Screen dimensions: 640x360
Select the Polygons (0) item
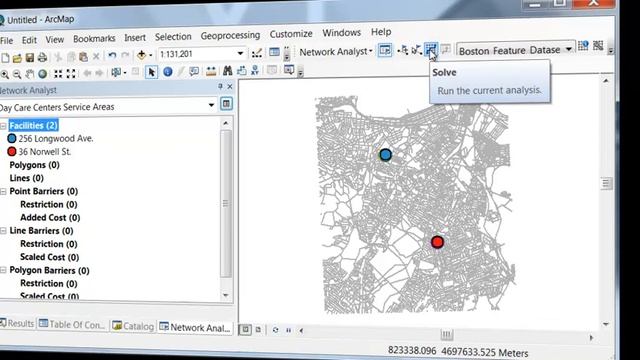(34, 165)
